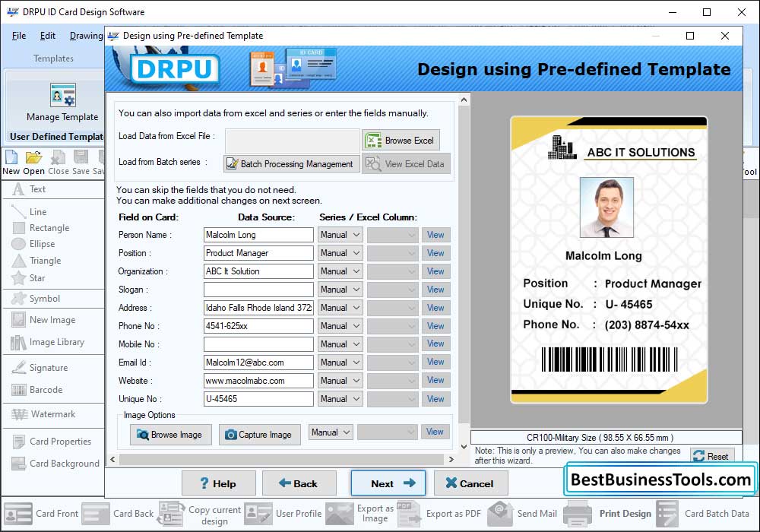The height and width of the screenshot is (532, 760).
Task: Click Browse Image button
Action: (x=170, y=435)
